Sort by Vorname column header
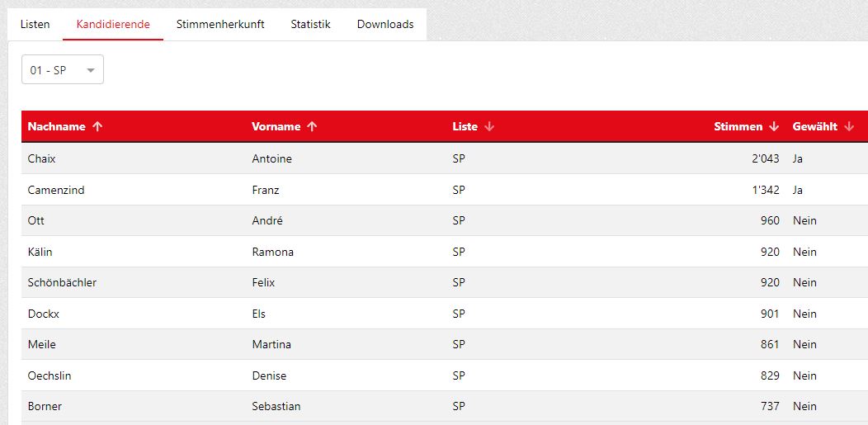The image size is (868, 425). [x=276, y=127]
